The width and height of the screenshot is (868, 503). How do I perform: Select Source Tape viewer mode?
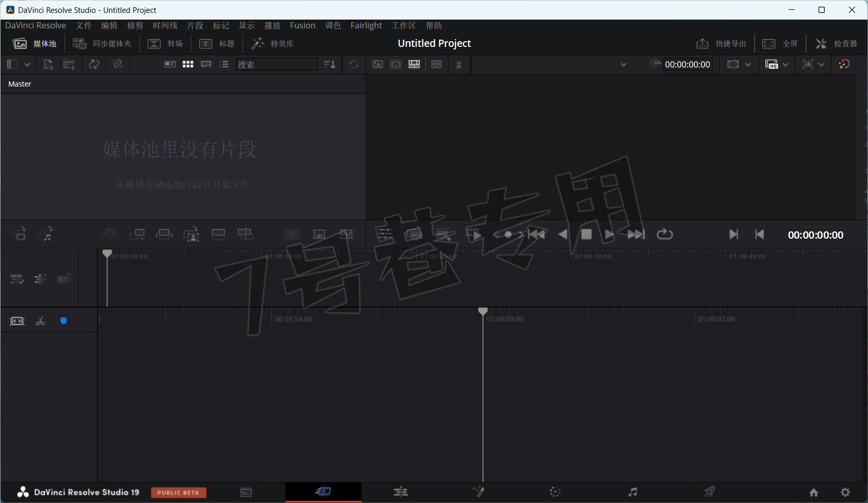click(396, 64)
